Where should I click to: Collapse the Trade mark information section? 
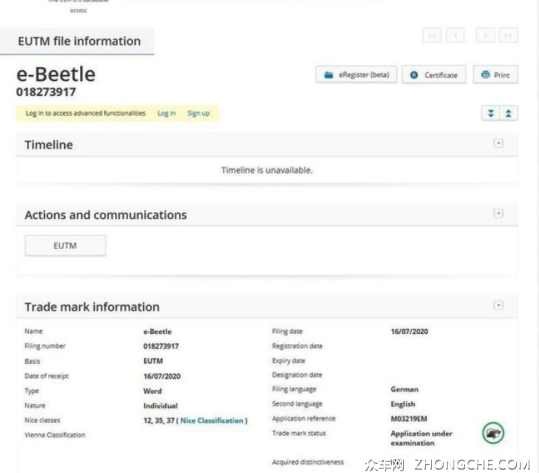[x=498, y=305]
